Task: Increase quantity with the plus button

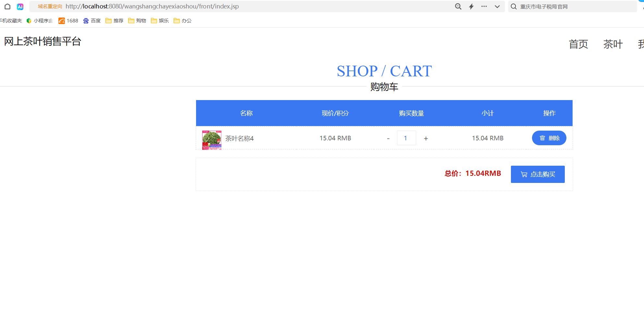Action: coord(426,138)
